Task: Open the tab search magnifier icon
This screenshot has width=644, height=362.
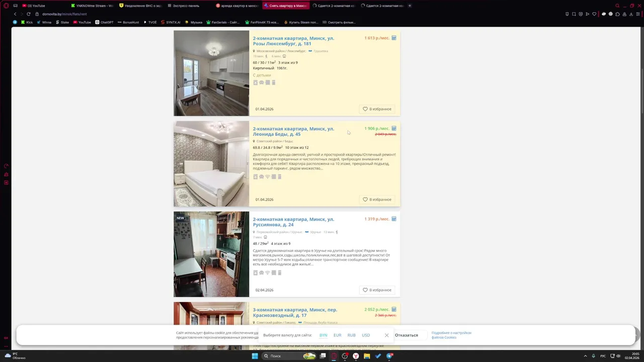Action: coord(617,6)
